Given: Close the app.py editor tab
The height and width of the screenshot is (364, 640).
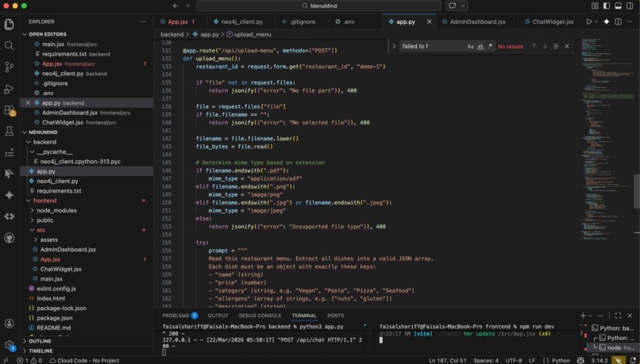Looking at the screenshot, I should point(429,21).
